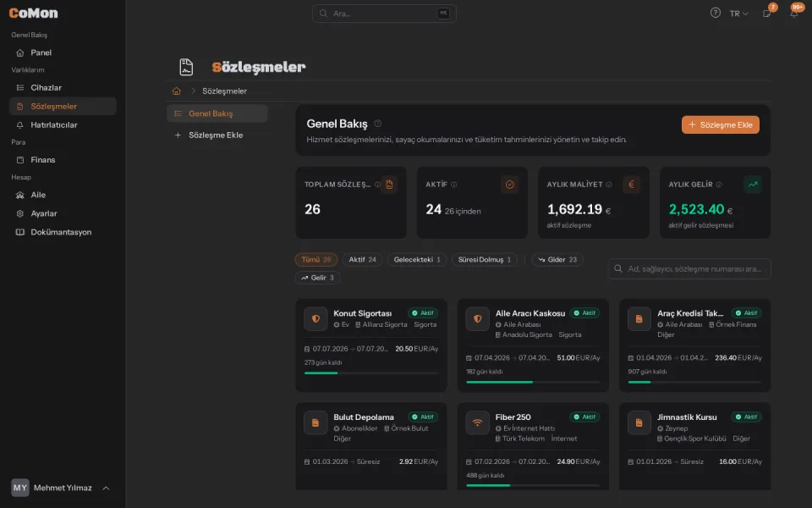Toggle the Aktif 24 filter chip
812x508 pixels.
[363, 260]
